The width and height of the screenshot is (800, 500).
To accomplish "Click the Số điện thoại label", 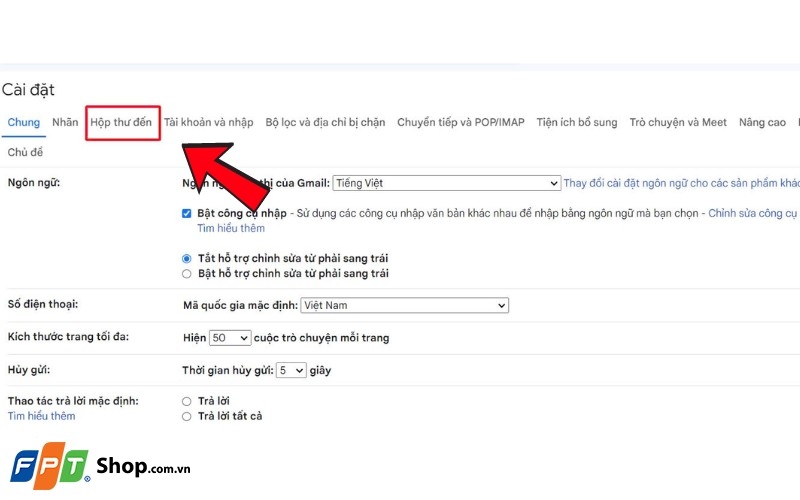I will tap(43, 304).
